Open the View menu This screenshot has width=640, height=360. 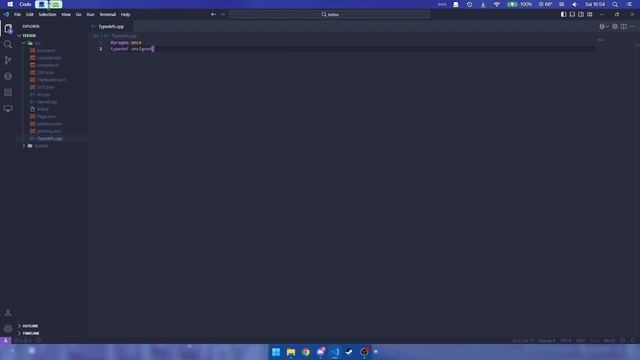tap(66, 14)
